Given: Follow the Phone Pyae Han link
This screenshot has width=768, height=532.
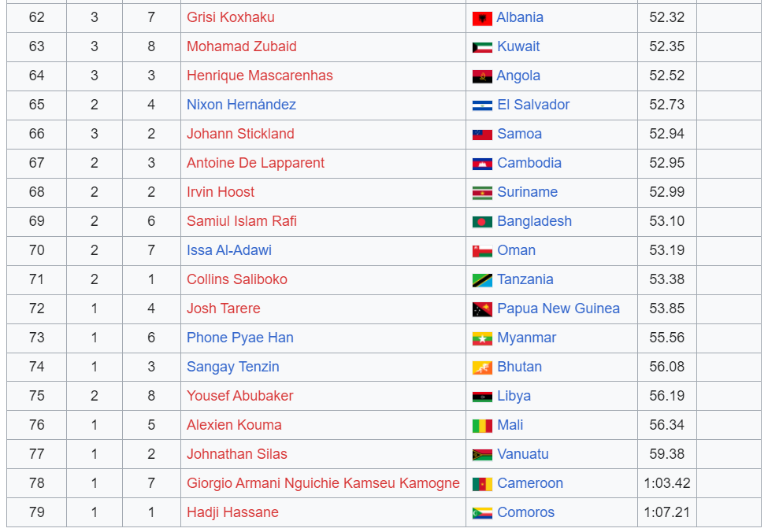Looking at the screenshot, I should [x=240, y=338].
